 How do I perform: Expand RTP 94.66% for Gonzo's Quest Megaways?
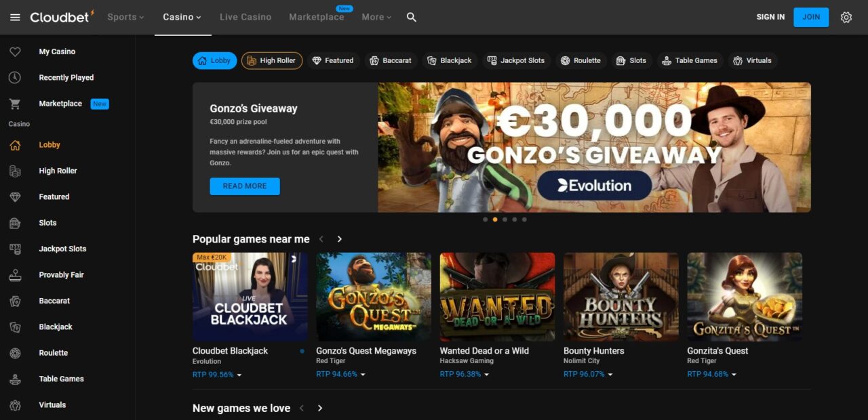pyautogui.click(x=340, y=375)
